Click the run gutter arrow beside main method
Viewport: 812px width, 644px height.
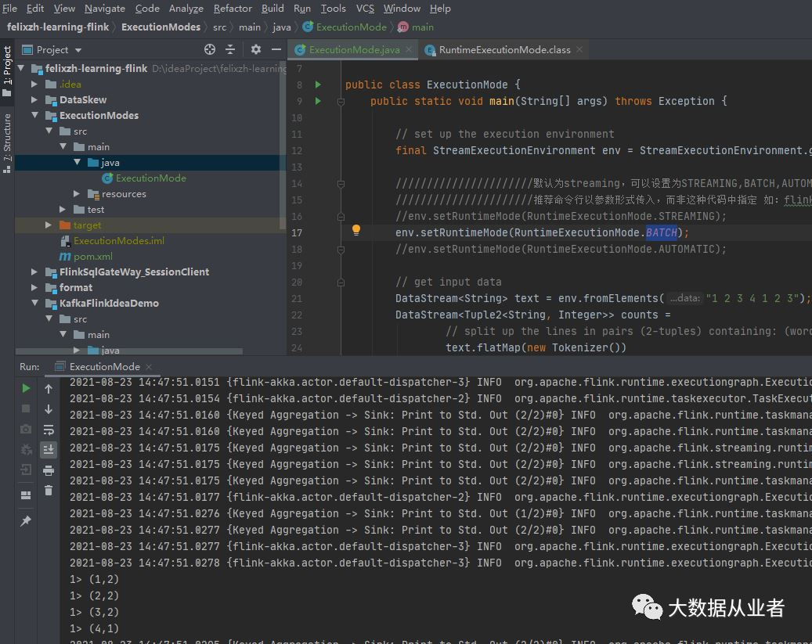pyautogui.click(x=318, y=101)
